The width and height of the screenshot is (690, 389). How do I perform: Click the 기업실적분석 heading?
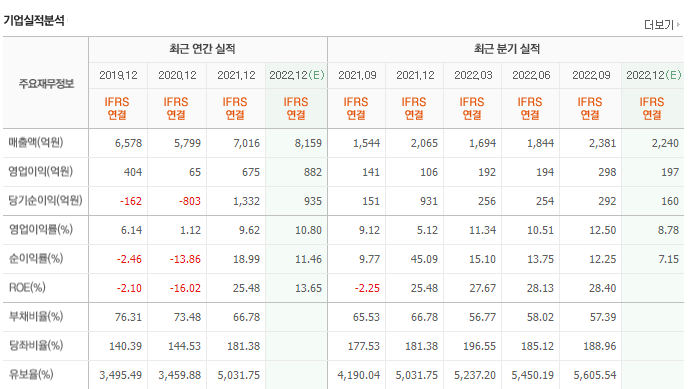[x=34, y=20]
